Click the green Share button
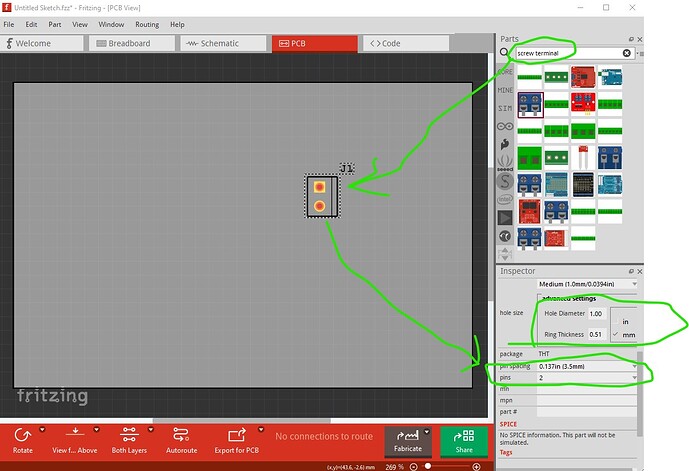The height and width of the screenshot is (471, 689). 464,441
